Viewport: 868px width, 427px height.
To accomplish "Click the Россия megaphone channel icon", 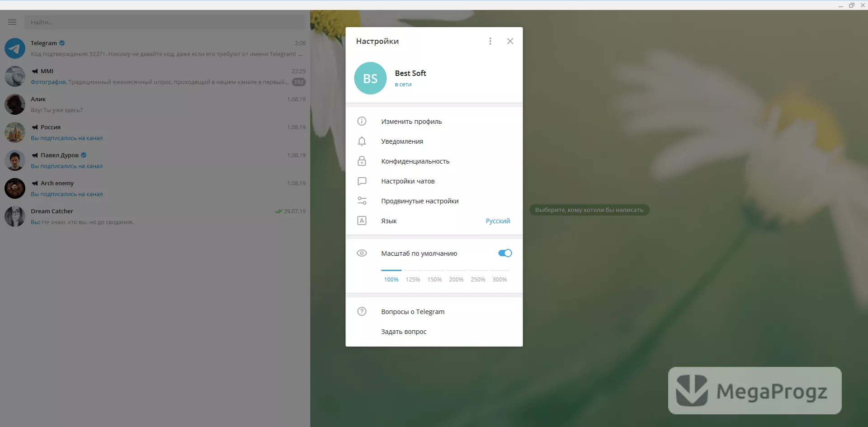I will pyautogui.click(x=35, y=127).
